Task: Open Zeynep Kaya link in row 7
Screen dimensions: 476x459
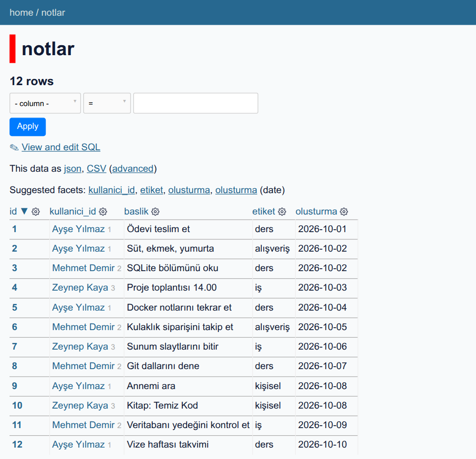Action: coord(80,346)
